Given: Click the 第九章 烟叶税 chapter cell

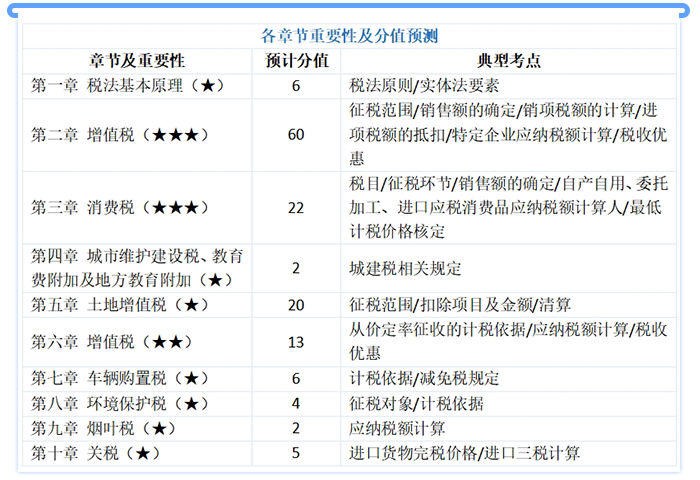Looking at the screenshot, I should (105, 428).
